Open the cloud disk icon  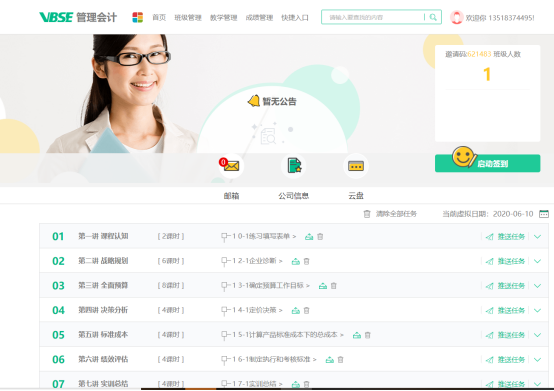(x=356, y=166)
